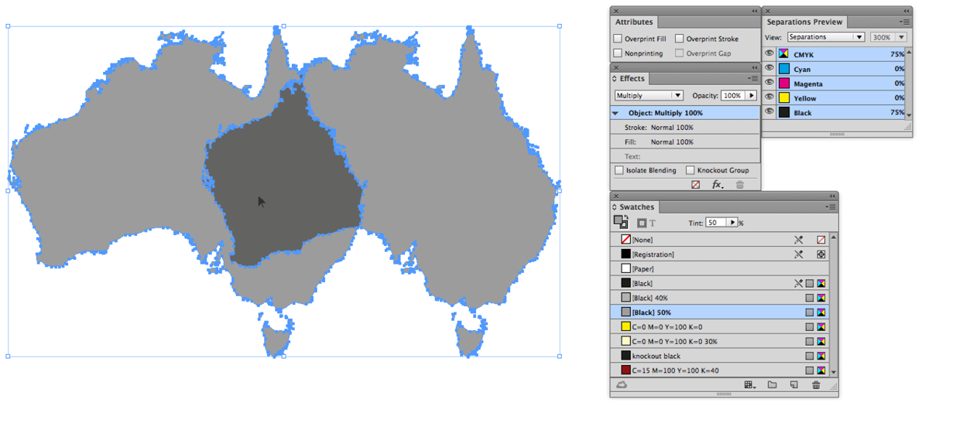Click the Tint percentage input field

coord(715,223)
